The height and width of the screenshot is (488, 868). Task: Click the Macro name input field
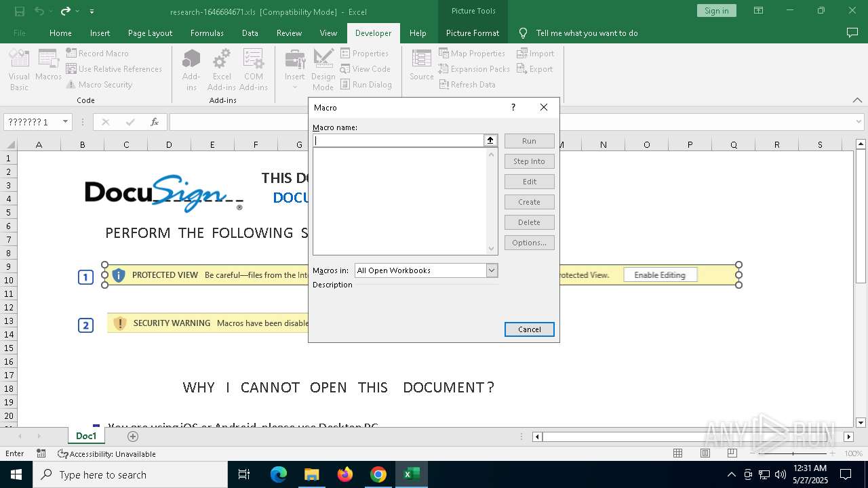click(x=398, y=140)
